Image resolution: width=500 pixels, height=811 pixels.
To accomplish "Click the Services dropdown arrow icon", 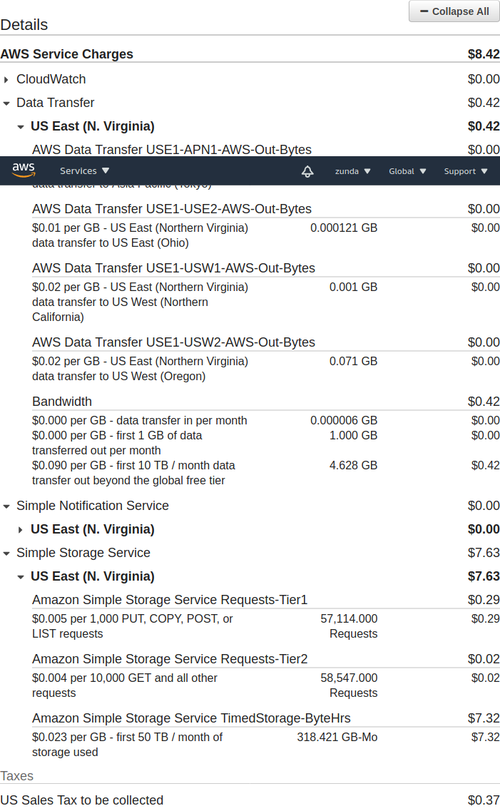I will (105, 170).
